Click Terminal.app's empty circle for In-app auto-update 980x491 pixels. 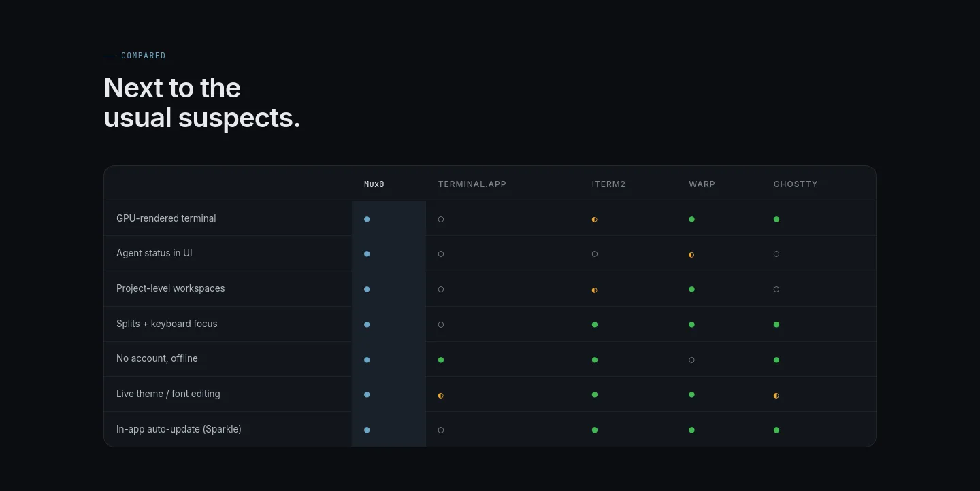(x=441, y=430)
